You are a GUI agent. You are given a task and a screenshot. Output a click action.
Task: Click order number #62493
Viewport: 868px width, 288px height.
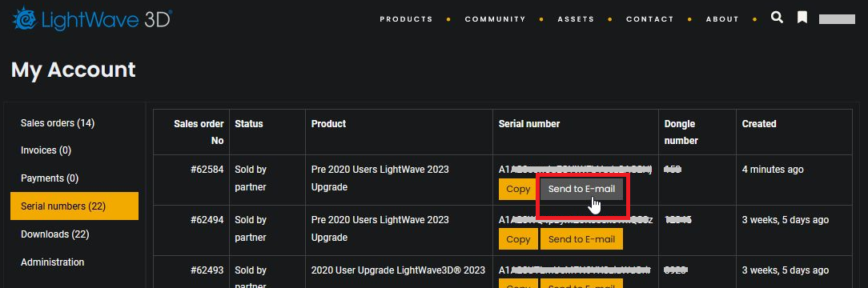(x=207, y=270)
